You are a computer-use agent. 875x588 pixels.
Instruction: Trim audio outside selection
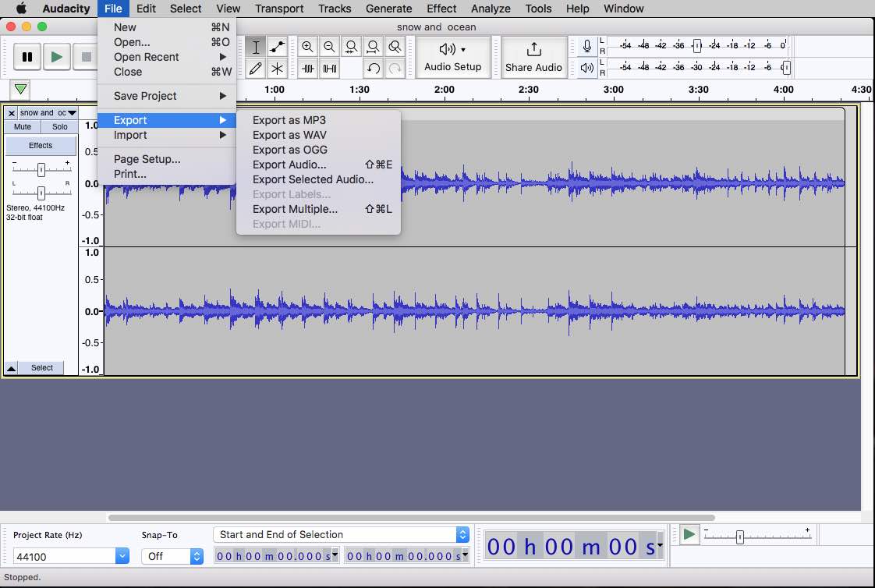(307, 69)
